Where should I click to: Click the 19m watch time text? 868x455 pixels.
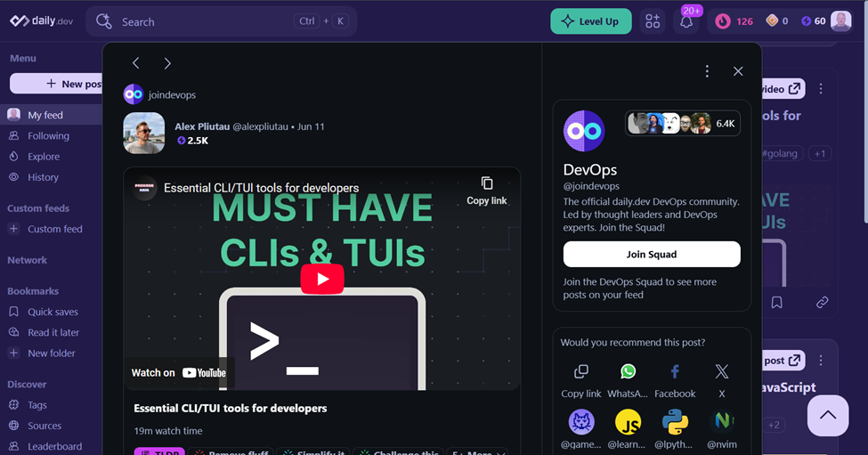point(168,431)
